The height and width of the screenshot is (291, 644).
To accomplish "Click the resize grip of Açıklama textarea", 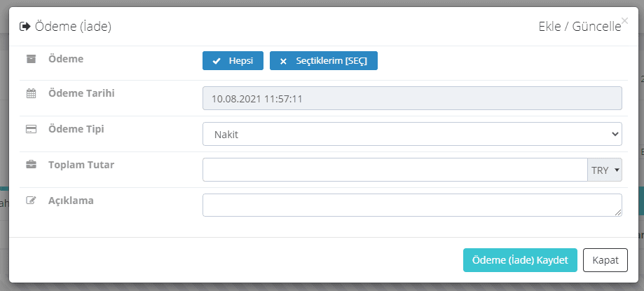I will click(x=619, y=212).
